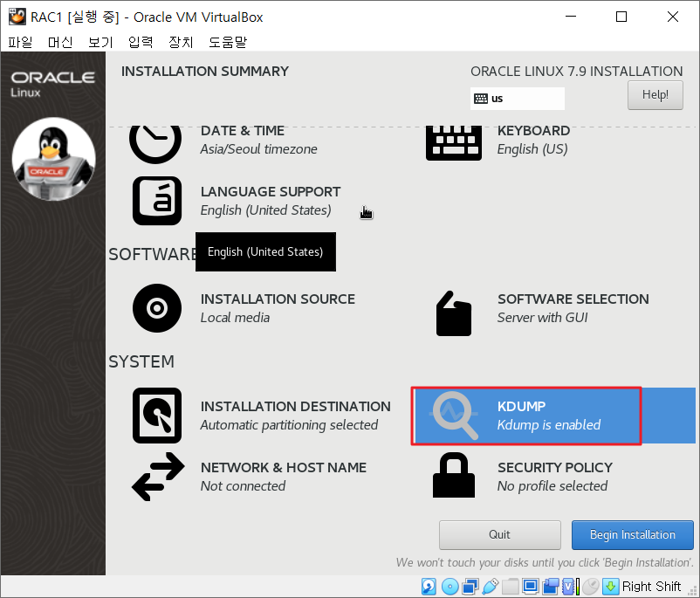The image size is (700, 598).
Task: Open Date & Time clock icon
Action: pyautogui.click(x=155, y=144)
